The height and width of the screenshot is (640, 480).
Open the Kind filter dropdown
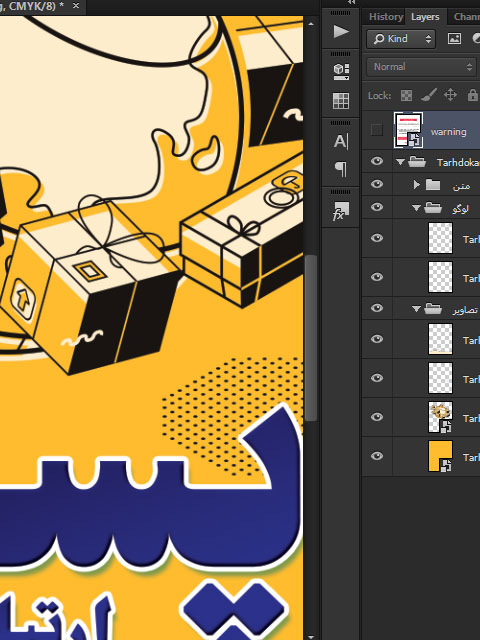(x=401, y=39)
